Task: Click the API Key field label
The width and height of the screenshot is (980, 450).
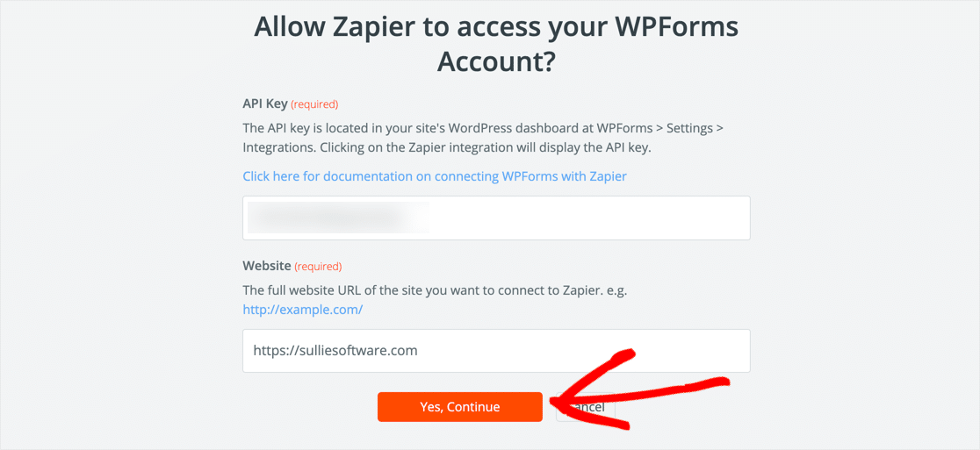Action: [x=264, y=104]
